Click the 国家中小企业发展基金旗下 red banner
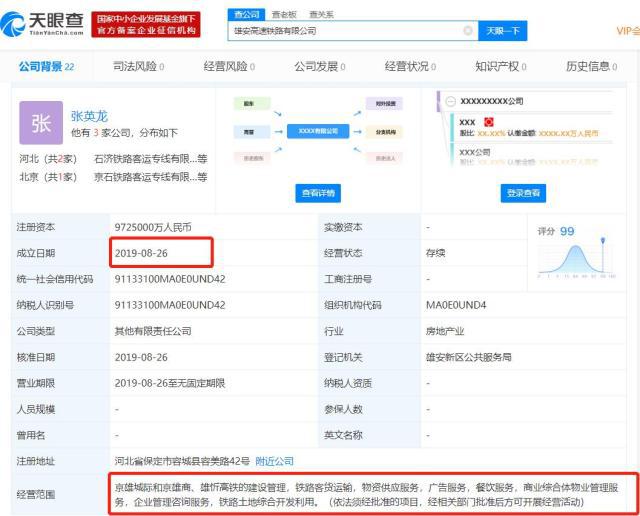Image resolution: width=640 pixels, height=516 pixels. coord(146,24)
